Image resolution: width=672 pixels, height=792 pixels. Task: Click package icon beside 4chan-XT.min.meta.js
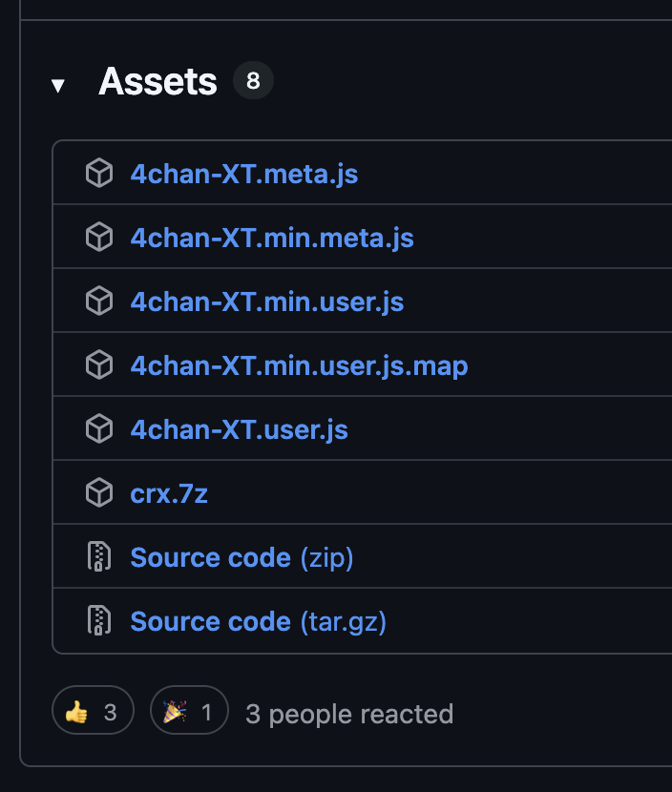(99, 238)
